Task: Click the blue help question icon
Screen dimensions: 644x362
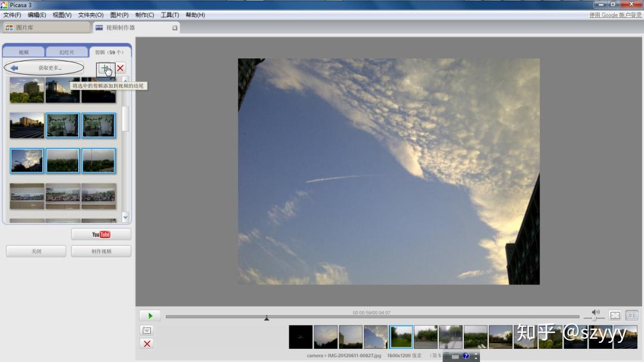Action: tap(465, 356)
